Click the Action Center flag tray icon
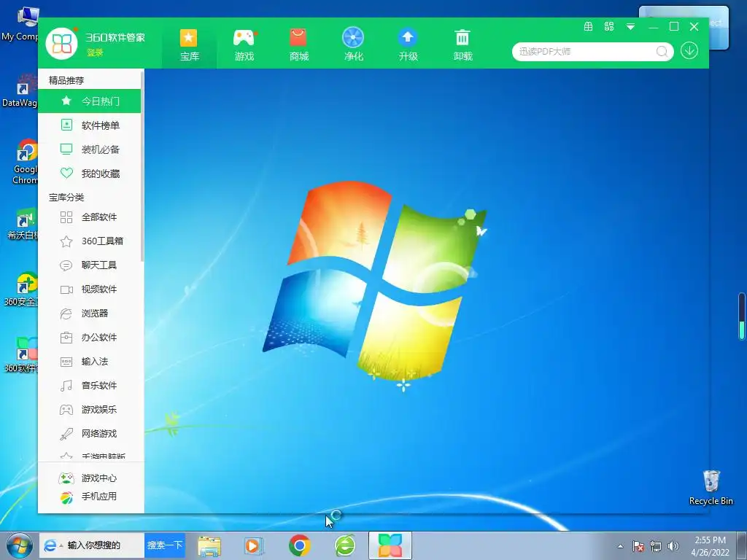This screenshot has width=747, height=560. pyautogui.click(x=638, y=546)
